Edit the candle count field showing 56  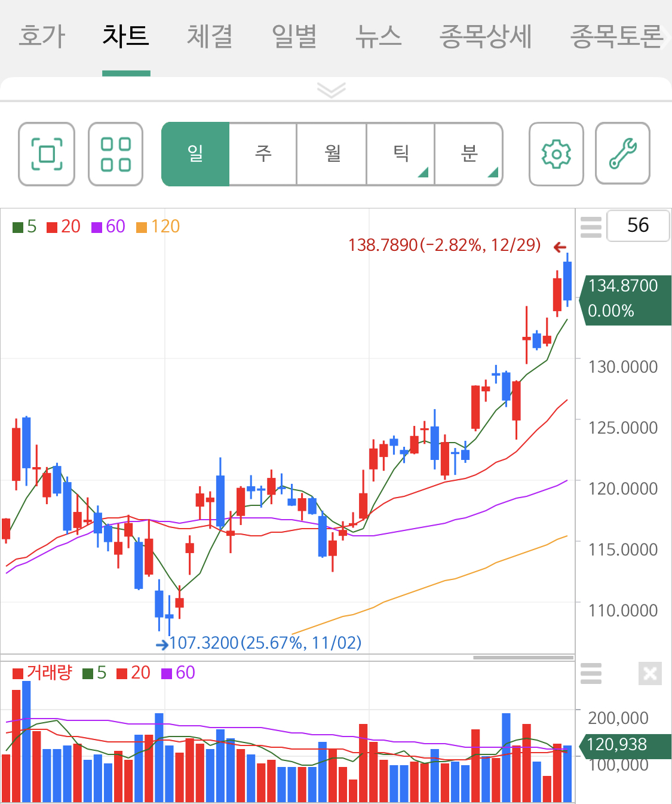[638, 225]
